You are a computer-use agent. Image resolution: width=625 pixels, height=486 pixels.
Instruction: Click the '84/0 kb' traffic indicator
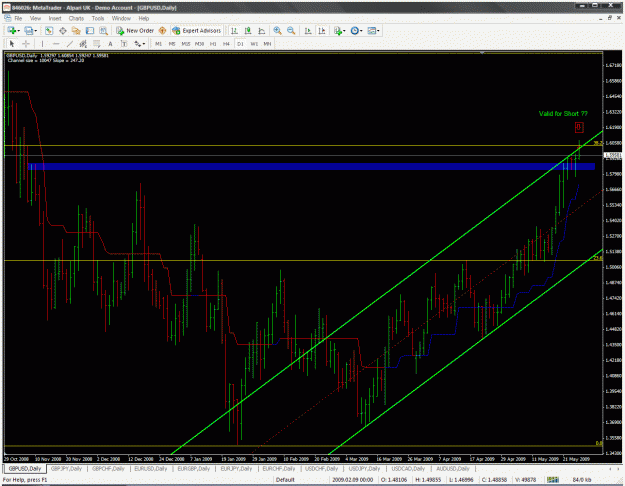[x=582, y=480]
